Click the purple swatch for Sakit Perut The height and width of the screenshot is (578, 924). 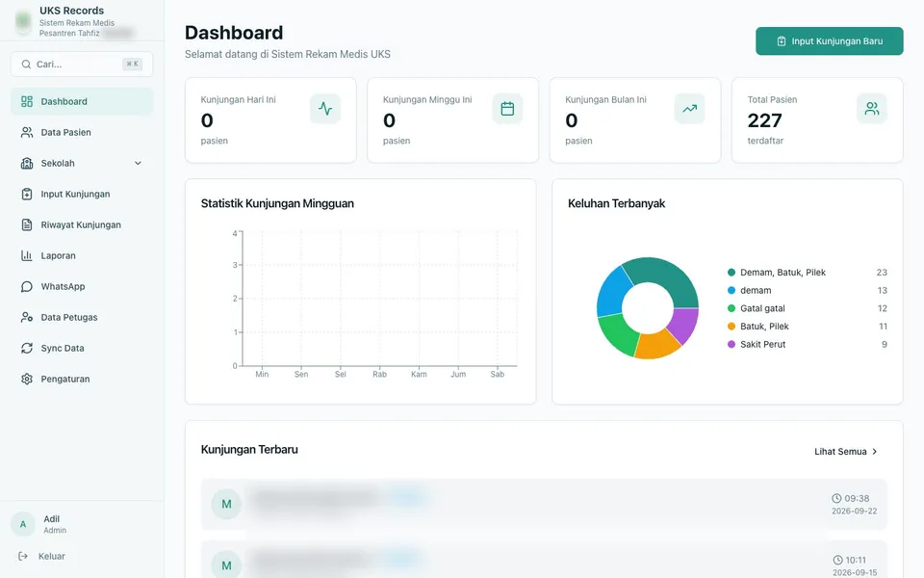coord(731,345)
